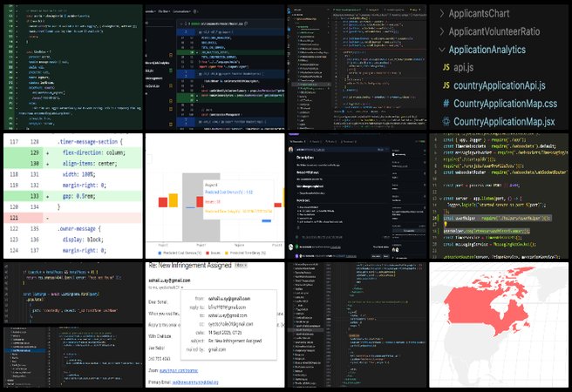
Task: Click the file icon of CountryApplicationMap.jsx
Action: pyautogui.click(x=446, y=122)
